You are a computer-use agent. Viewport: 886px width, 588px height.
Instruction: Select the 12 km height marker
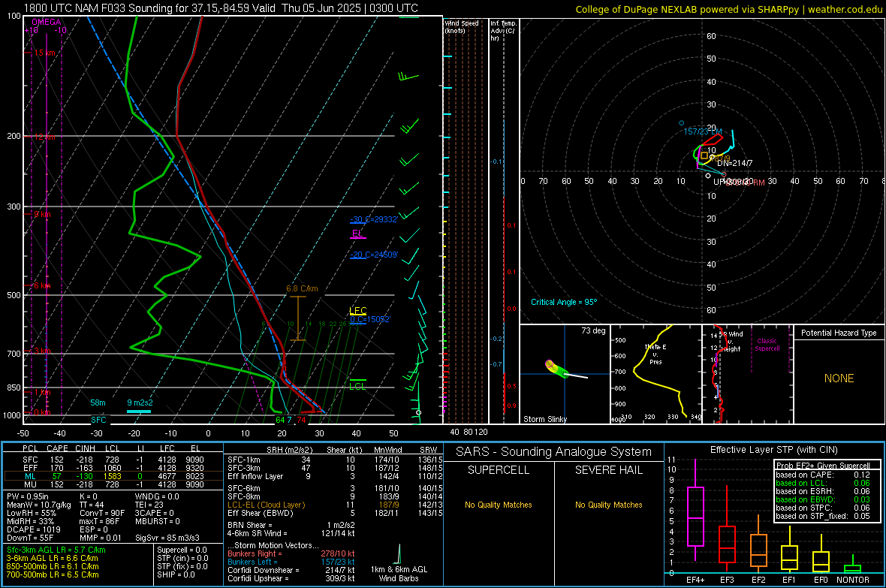44,137
